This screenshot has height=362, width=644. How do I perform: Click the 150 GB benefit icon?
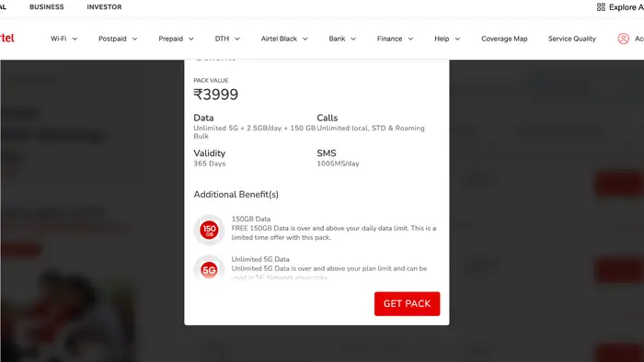[209, 230]
